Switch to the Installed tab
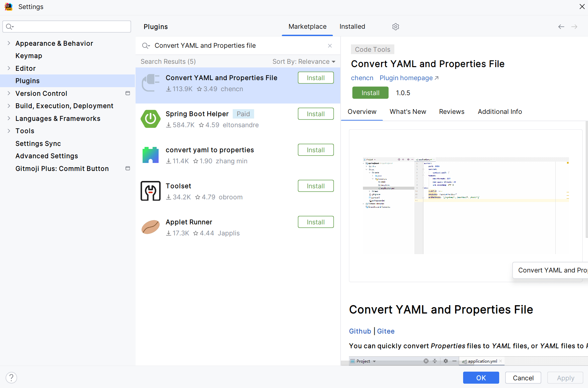The height and width of the screenshot is (388, 588). [x=352, y=26]
